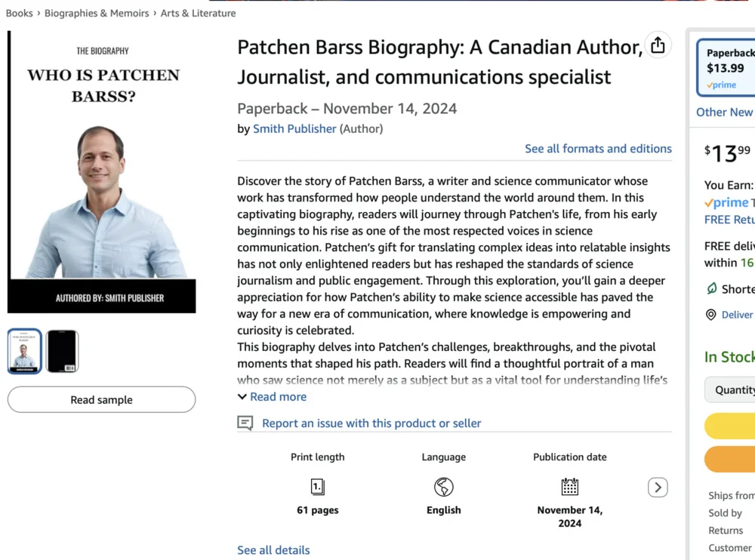This screenshot has height=560, width=755.
Task: Select the front cover thumbnail
Action: click(x=25, y=351)
